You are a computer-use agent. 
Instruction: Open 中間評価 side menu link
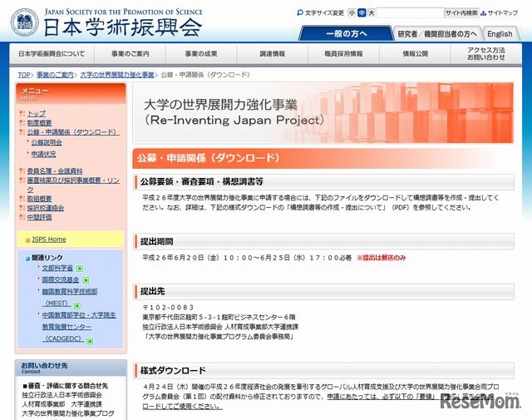pos(39,217)
